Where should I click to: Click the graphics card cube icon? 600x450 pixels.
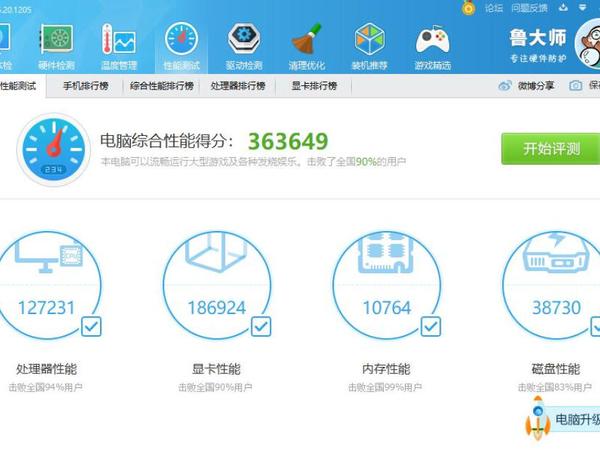[x=217, y=252]
